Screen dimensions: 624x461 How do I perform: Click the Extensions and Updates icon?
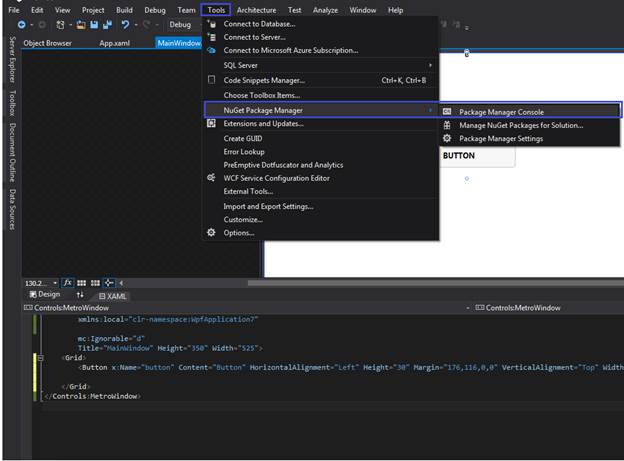211,123
